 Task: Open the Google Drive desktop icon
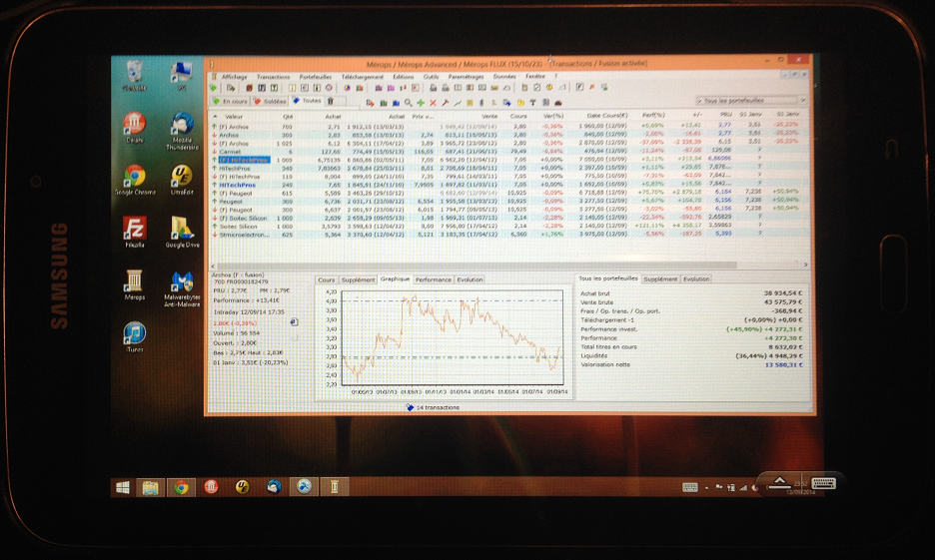(182, 233)
